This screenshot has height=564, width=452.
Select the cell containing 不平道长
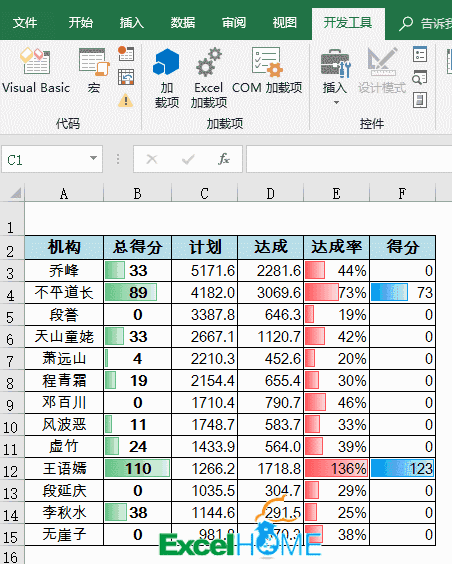click(64, 292)
